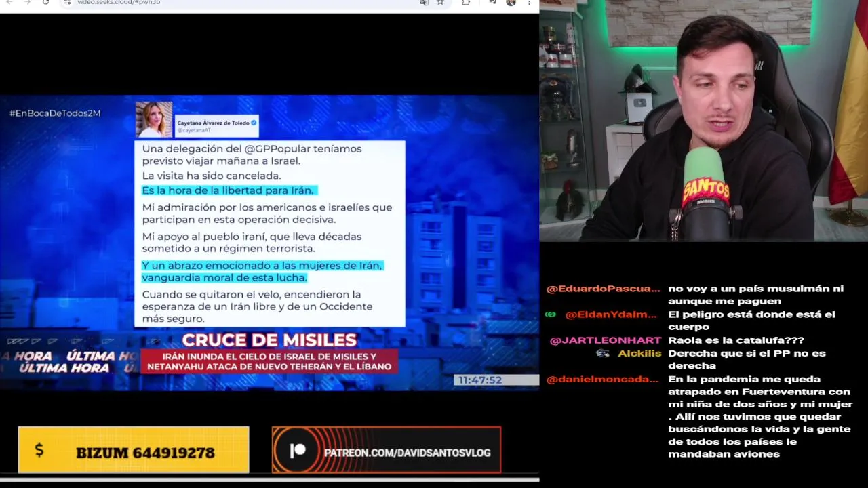Click the BIZUM 644919278 banner
Screen dimensions: 868x488
point(134,449)
